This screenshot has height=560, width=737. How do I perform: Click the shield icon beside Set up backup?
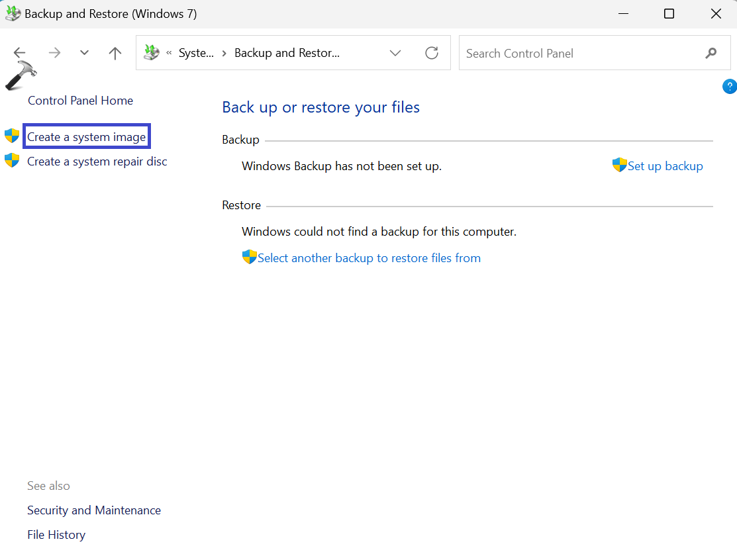[620, 165]
